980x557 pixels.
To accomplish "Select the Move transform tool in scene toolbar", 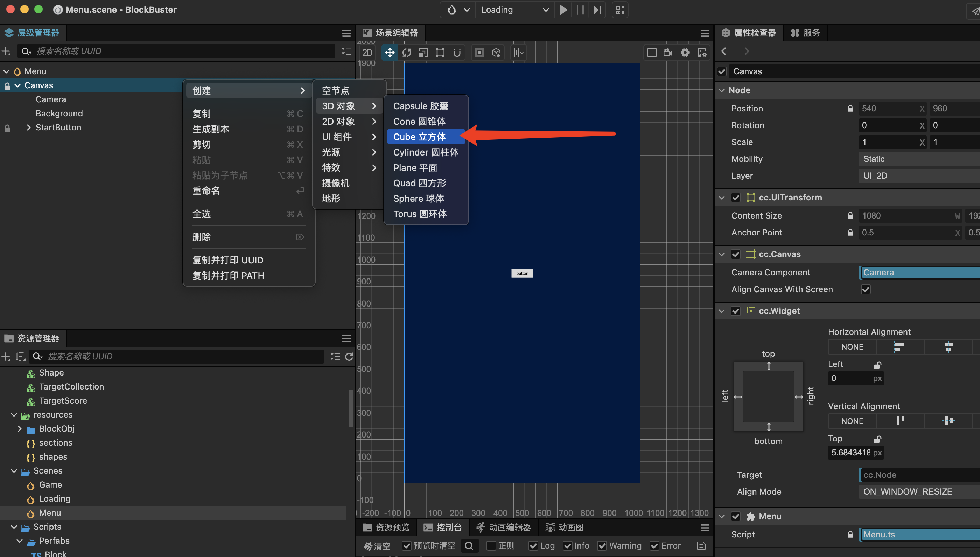I will pyautogui.click(x=390, y=53).
